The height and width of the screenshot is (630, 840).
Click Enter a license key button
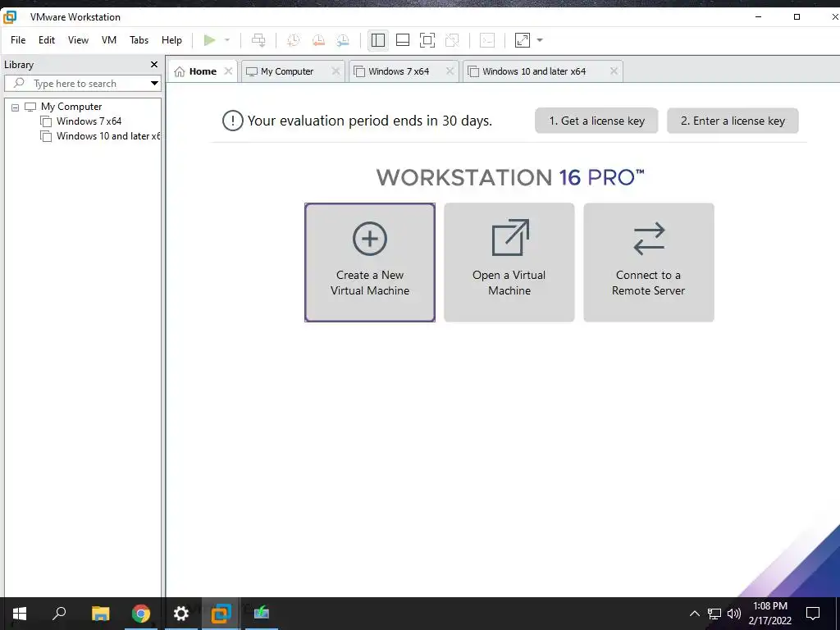point(733,121)
